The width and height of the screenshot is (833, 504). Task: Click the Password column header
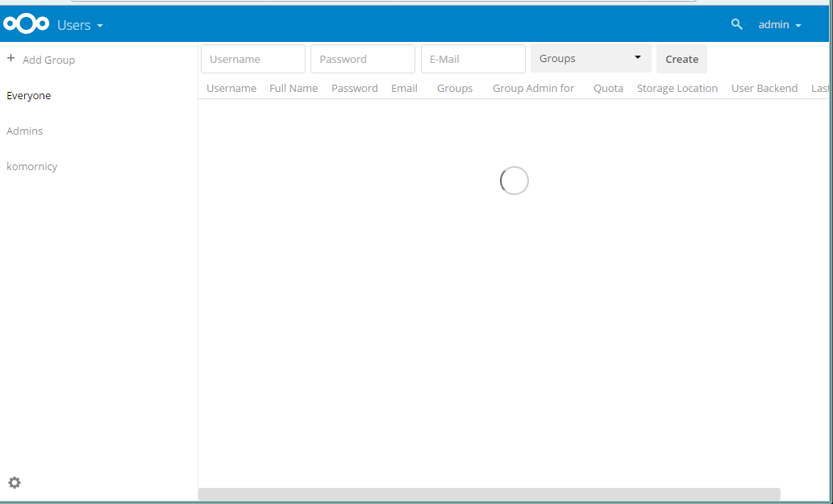coord(354,88)
